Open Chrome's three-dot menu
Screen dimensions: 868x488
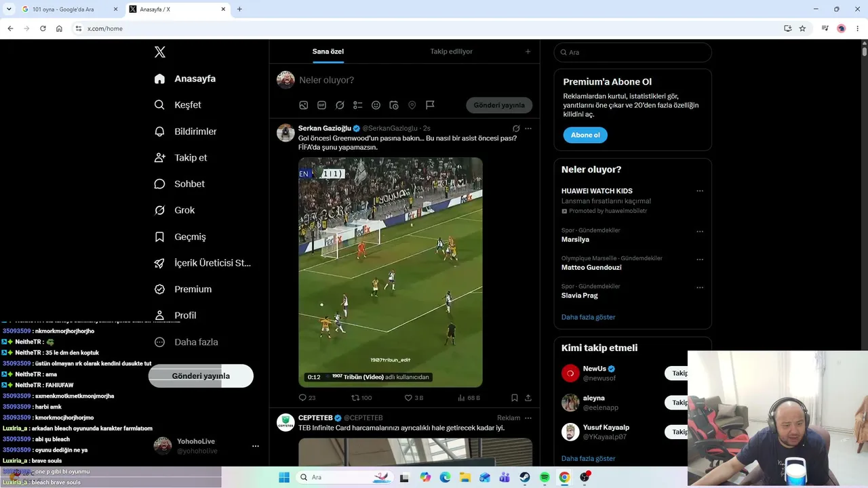point(858,28)
